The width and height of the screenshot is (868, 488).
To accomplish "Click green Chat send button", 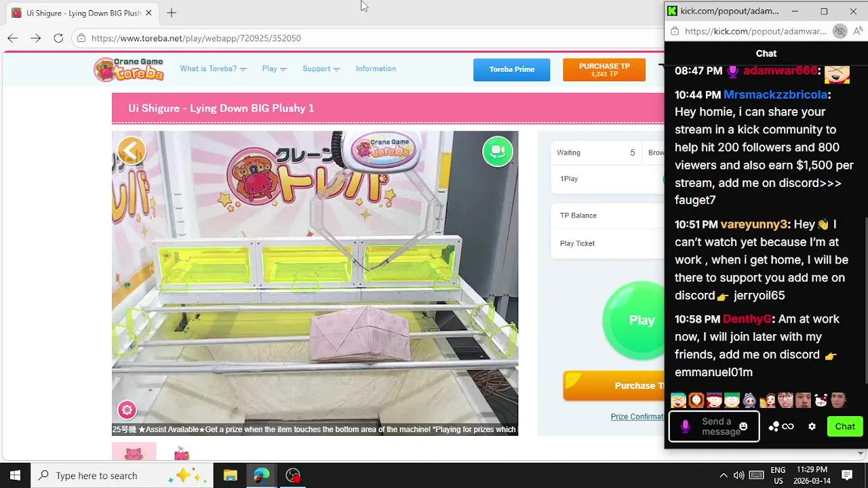I will (x=845, y=426).
